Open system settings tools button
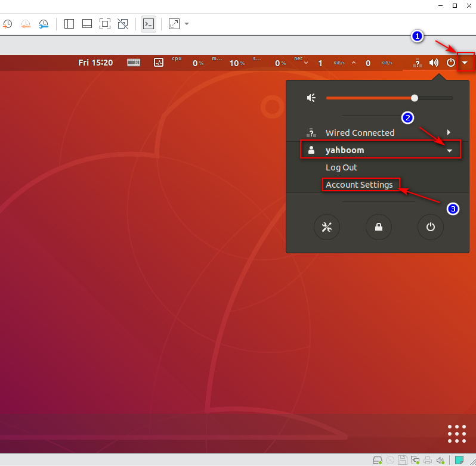The image size is (476, 466). tap(327, 227)
